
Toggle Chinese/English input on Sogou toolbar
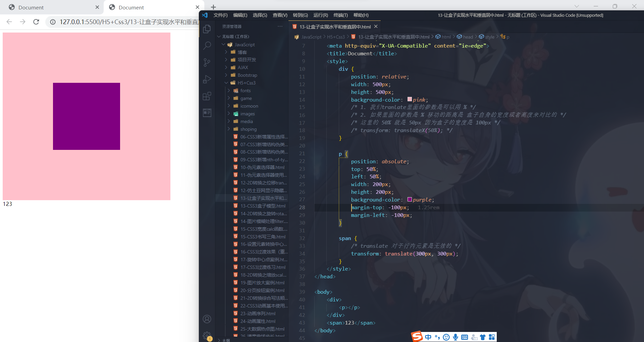point(428,337)
